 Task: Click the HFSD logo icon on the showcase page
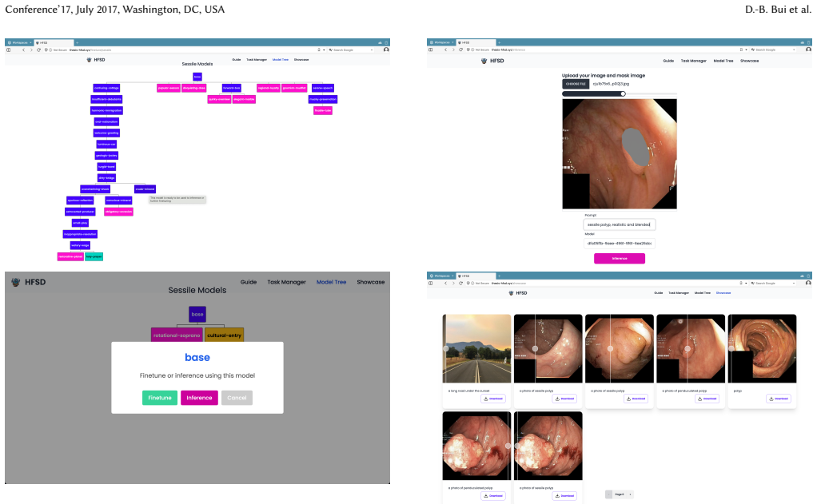click(511, 293)
